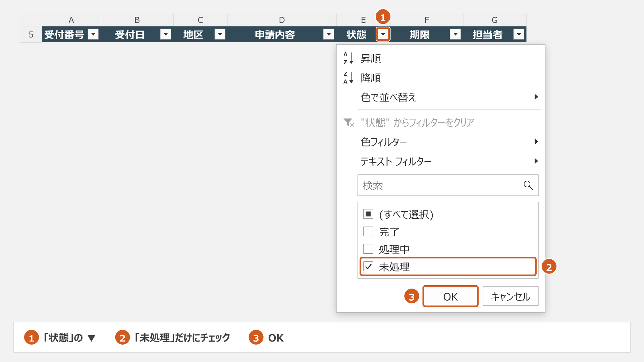Click the 受付番号 header cell text
The width and height of the screenshot is (644, 362).
64,35
